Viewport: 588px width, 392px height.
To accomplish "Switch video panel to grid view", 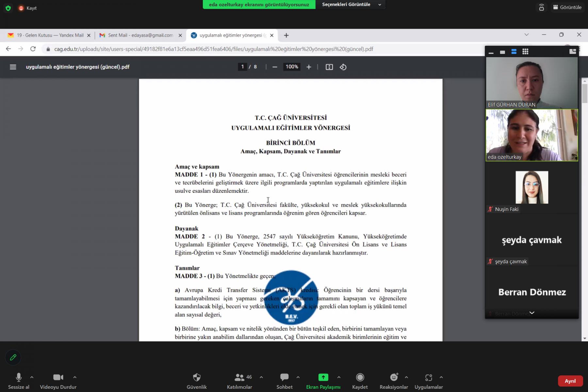I will (525, 52).
